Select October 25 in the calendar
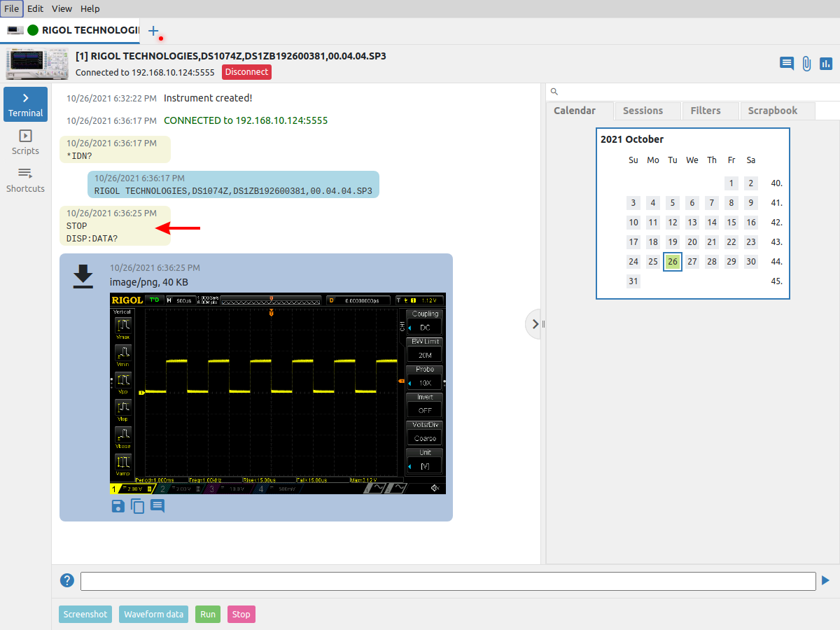The height and width of the screenshot is (630, 840). [x=653, y=262]
